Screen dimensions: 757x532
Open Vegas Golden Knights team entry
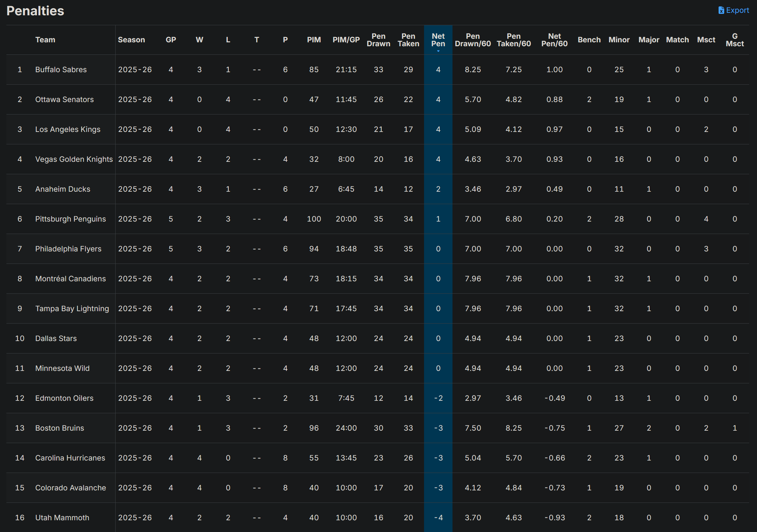(74, 159)
